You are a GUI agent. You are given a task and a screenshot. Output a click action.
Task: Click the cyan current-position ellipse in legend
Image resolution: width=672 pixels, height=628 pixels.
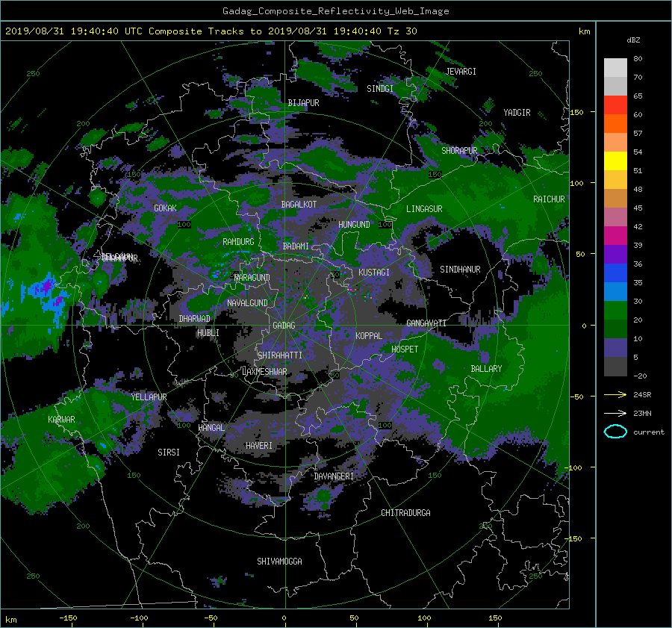(615, 432)
